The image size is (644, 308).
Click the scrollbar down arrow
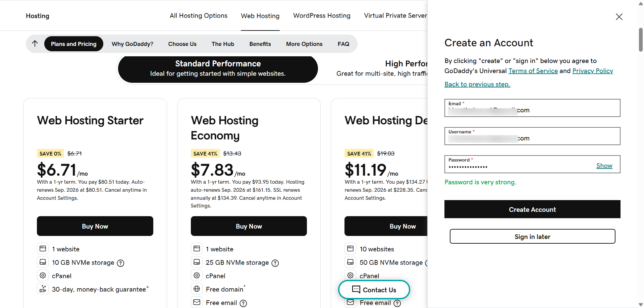641,305
